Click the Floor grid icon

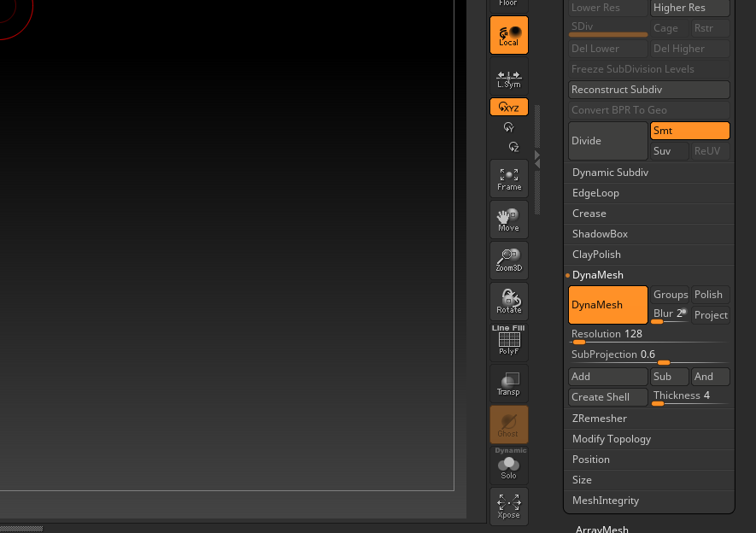pyautogui.click(x=508, y=6)
